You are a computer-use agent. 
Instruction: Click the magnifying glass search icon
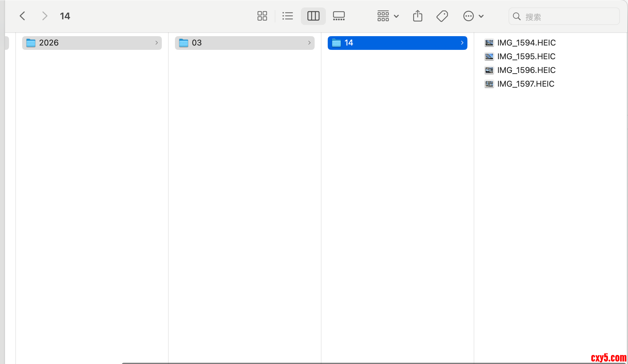(517, 17)
